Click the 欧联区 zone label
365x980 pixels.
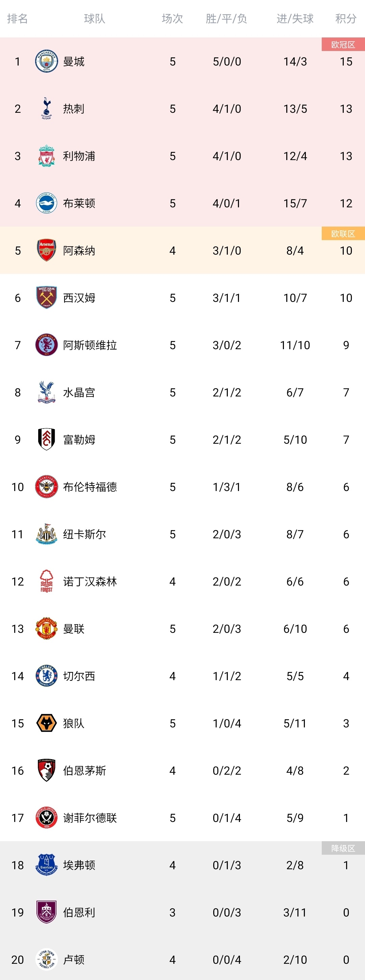point(343,234)
